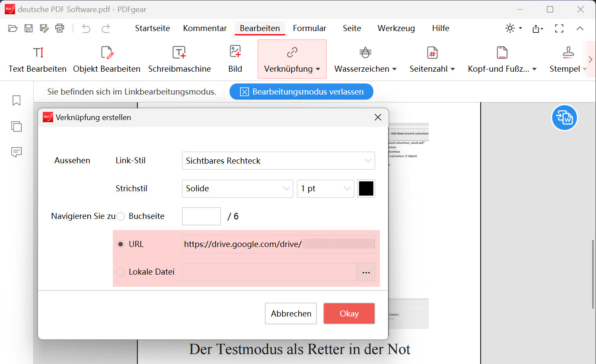Click Bearbeitungsmodus verlassen button
596x364 pixels.
point(301,92)
